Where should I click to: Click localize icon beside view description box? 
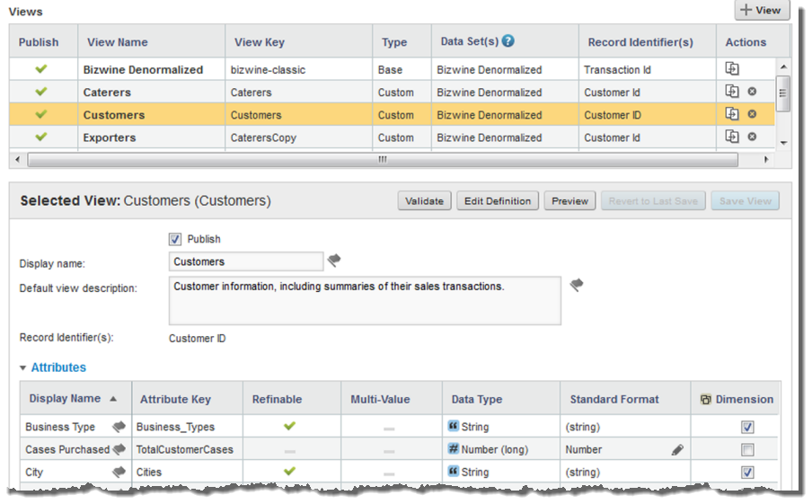(577, 286)
